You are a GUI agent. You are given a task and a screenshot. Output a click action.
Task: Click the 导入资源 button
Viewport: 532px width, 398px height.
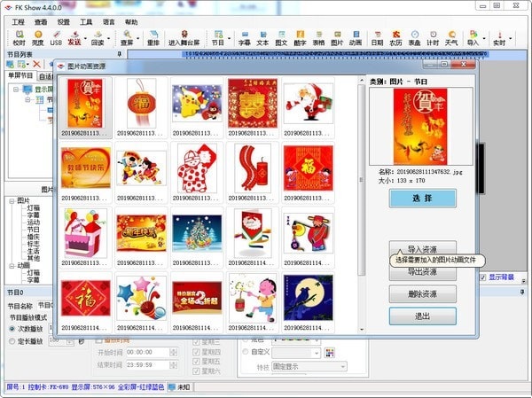422,249
